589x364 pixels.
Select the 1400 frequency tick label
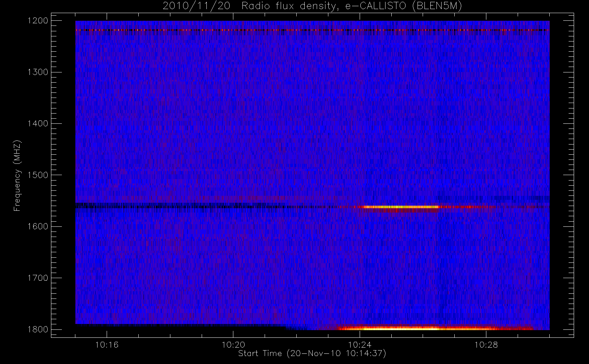pyautogui.click(x=38, y=124)
